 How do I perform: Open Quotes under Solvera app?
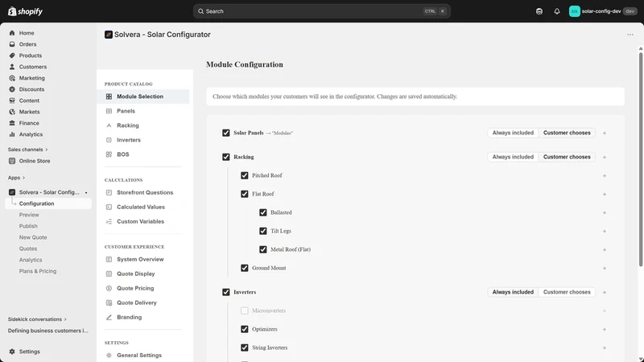[x=28, y=249]
